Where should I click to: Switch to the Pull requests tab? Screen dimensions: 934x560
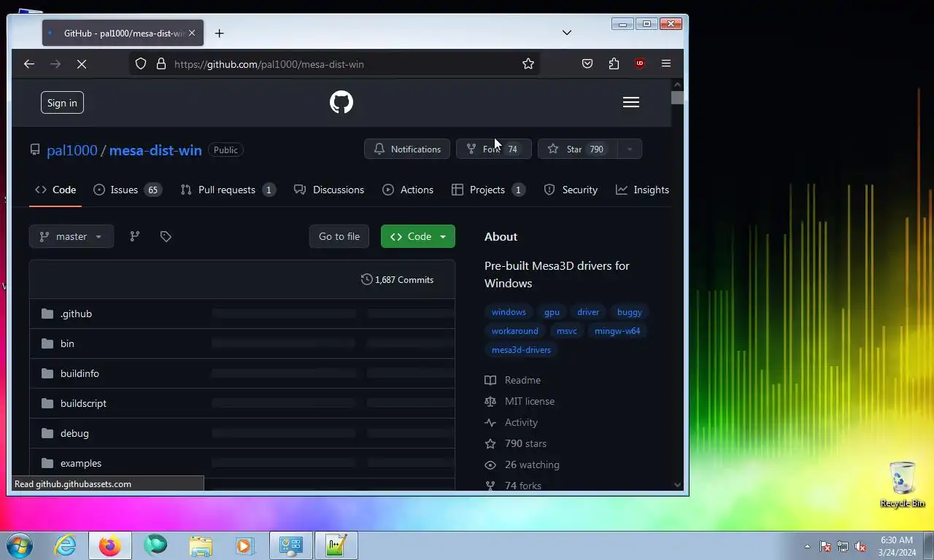click(228, 190)
